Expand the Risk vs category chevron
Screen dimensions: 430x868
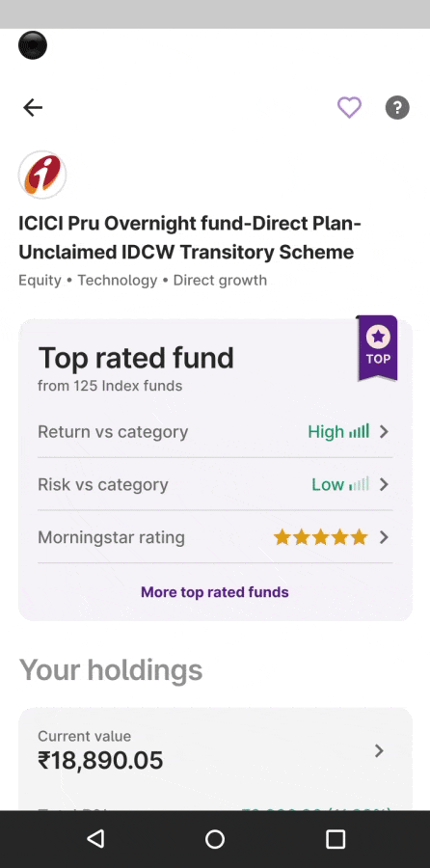(384, 485)
